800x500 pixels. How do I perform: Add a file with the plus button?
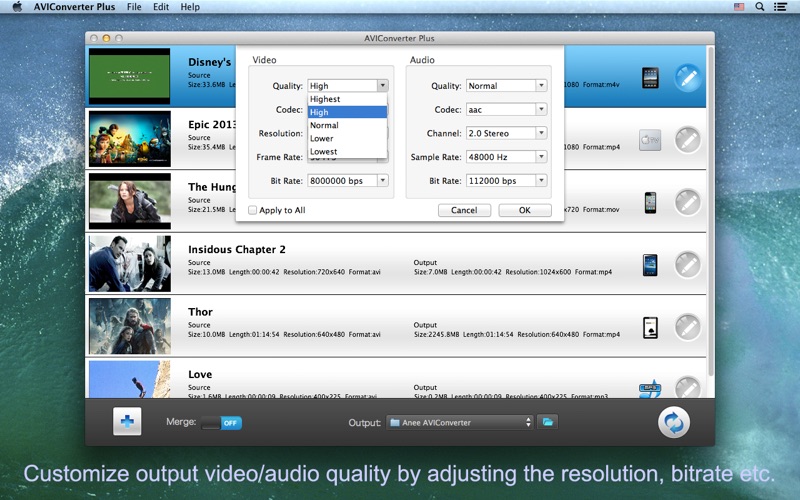click(x=127, y=421)
